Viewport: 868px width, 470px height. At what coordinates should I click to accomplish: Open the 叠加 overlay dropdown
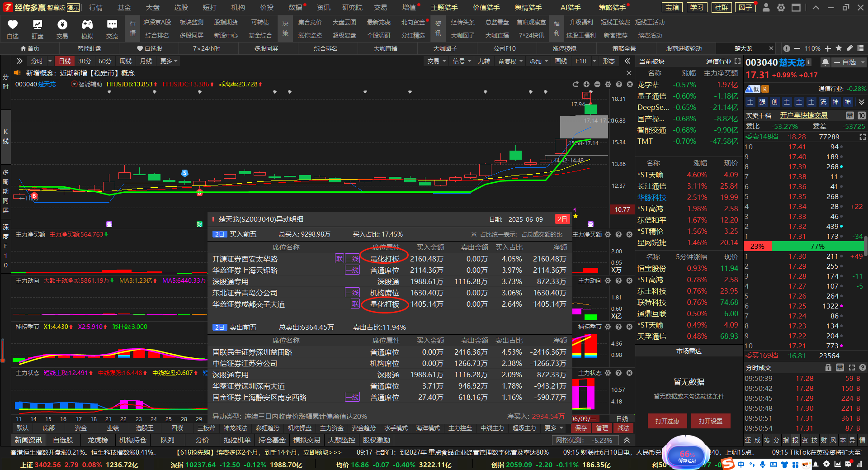539,61
